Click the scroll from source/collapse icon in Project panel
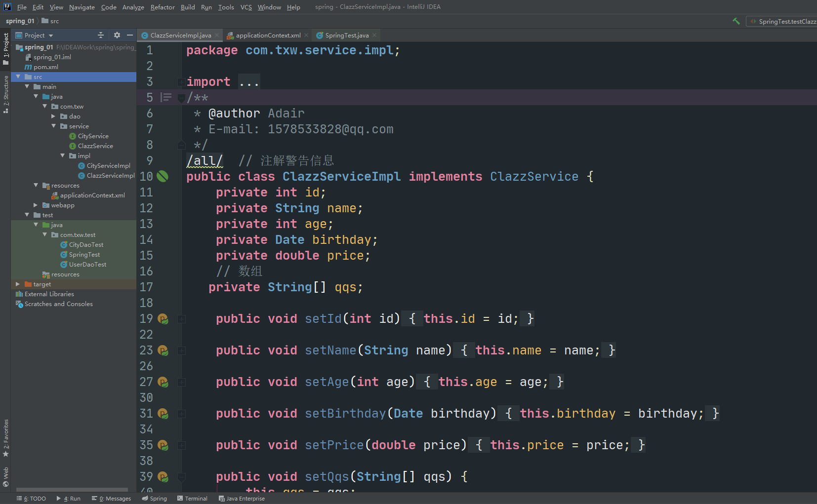817x504 pixels. [x=101, y=35]
